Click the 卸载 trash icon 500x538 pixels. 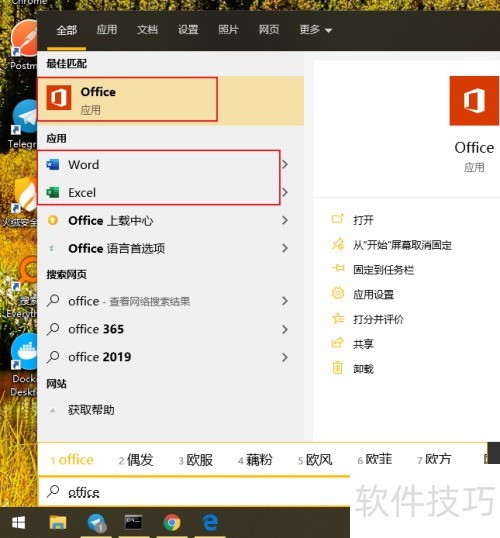(x=337, y=368)
